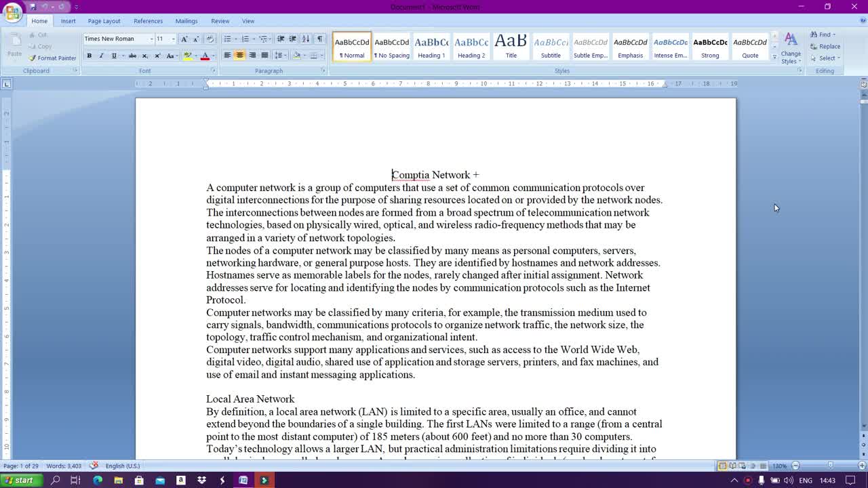Justify the paragraph text
868x488 pixels.
264,56
